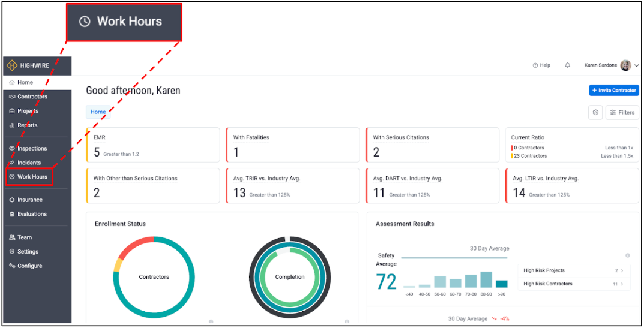Click the Invite Contractor button
Viewport: 644px width, 328px height.
[x=613, y=90]
